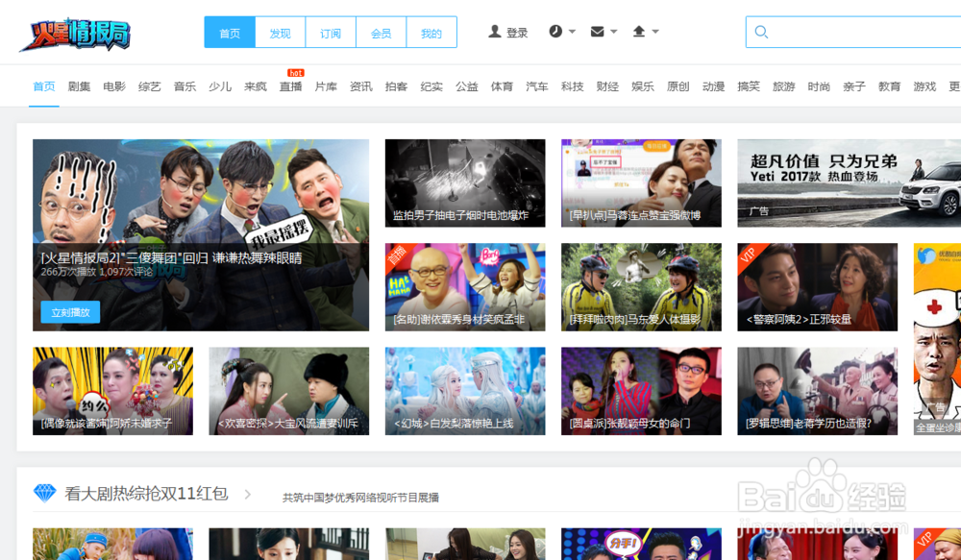The image size is (961, 560).
Task: Click the search magnifier icon
Action: click(x=761, y=32)
